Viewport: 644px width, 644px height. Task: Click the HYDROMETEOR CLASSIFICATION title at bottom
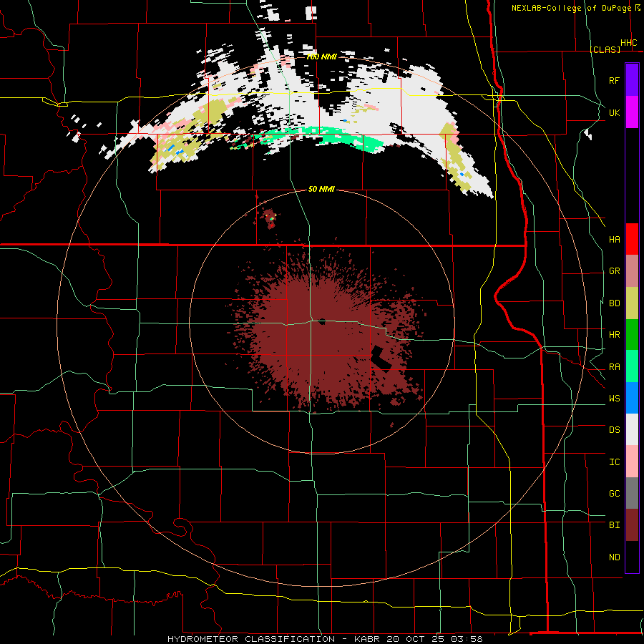(x=251, y=639)
